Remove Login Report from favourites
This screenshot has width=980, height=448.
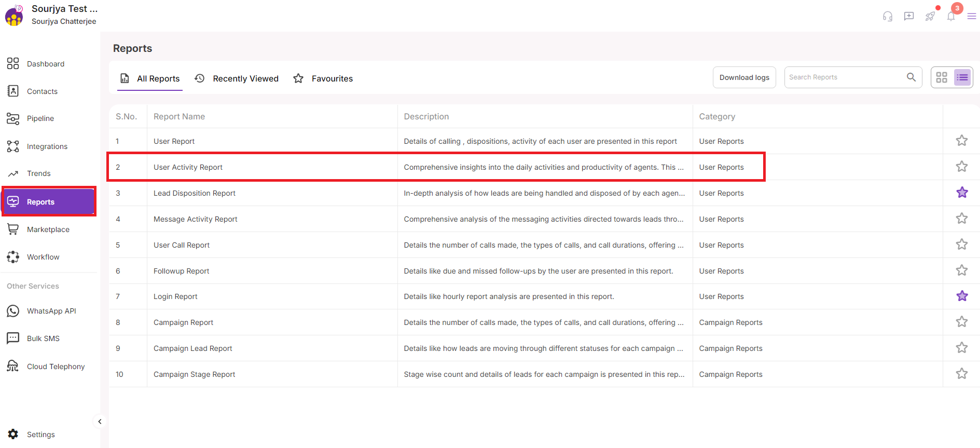962,296
